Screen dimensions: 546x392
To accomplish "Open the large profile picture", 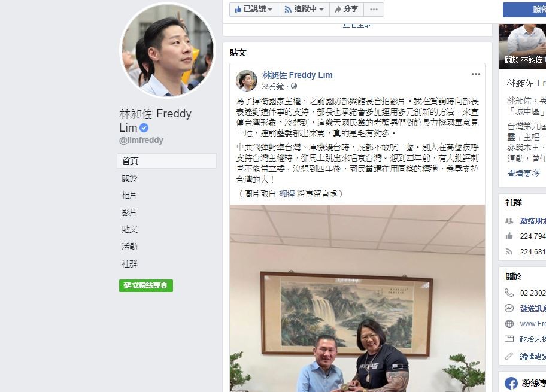I will [x=168, y=50].
